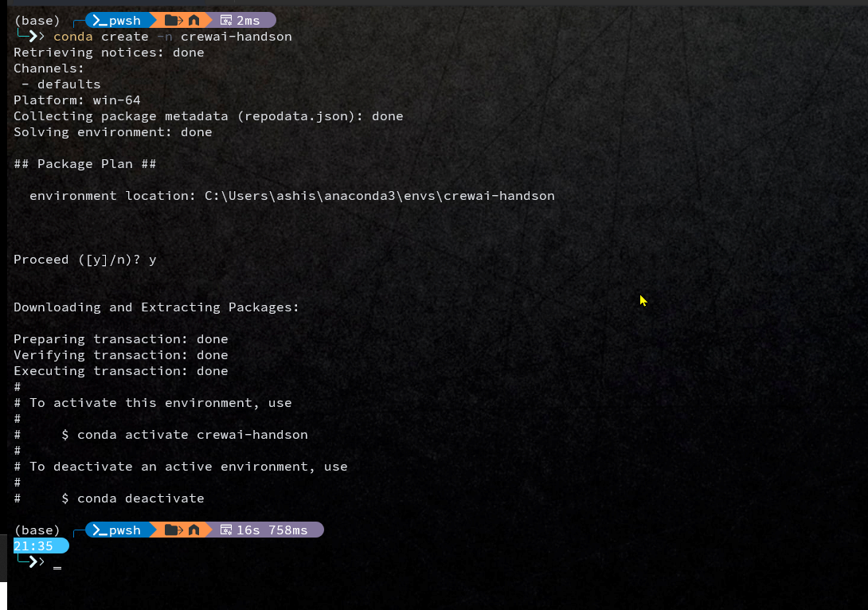Click the blue 21:35 time badge

(34, 546)
